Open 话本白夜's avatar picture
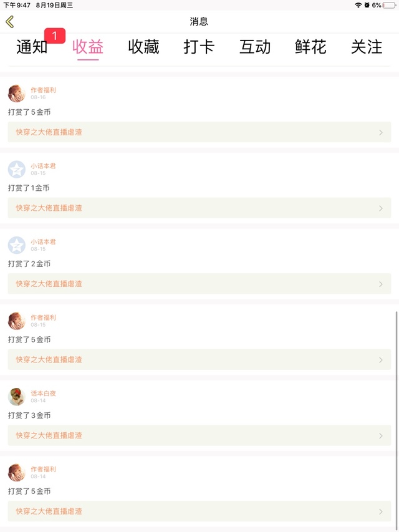 point(16,397)
